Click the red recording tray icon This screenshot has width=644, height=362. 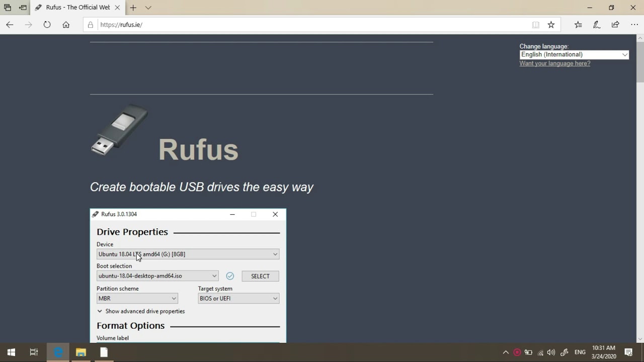coord(517,352)
